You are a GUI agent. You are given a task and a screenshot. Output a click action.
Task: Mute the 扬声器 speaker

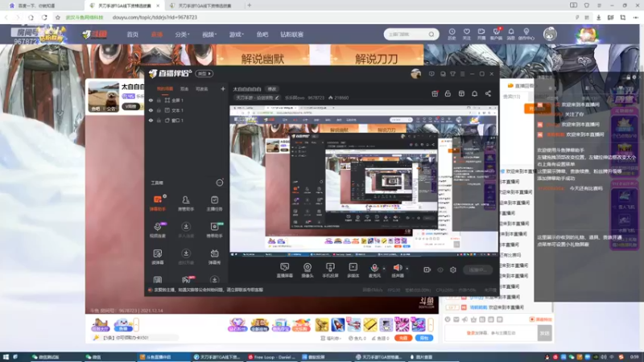(397, 270)
